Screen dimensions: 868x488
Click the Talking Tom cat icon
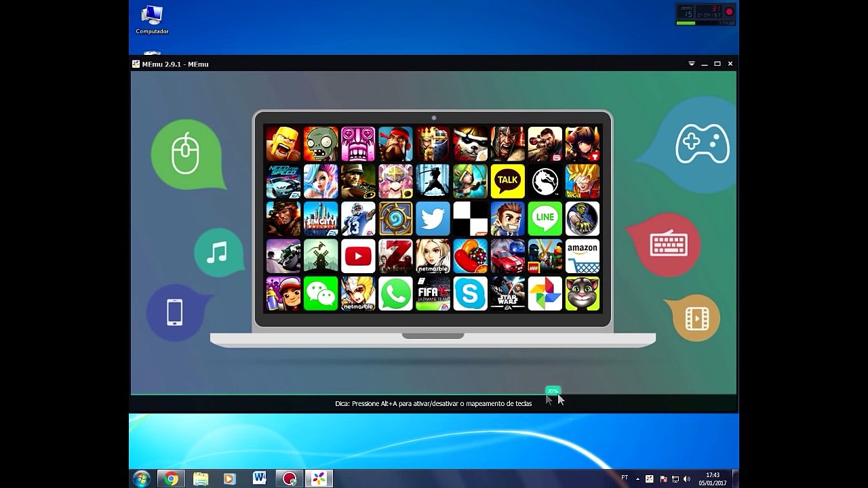[583, 293]
